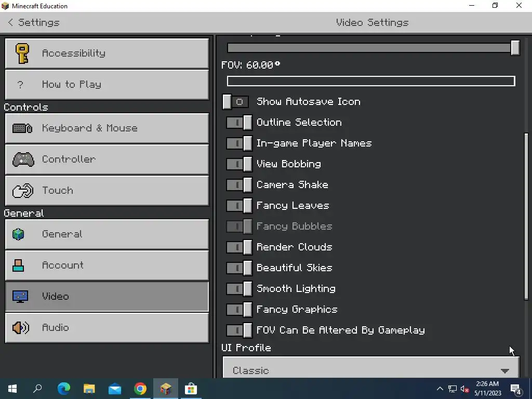Open the How to Play section
The image size is (532, 399).
point(107,85)
